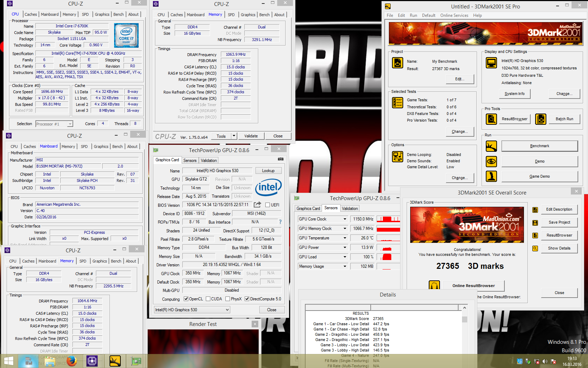Click the Demo eye icon in Run section
The image size is (588, 368).
click(x=491, y=162)
